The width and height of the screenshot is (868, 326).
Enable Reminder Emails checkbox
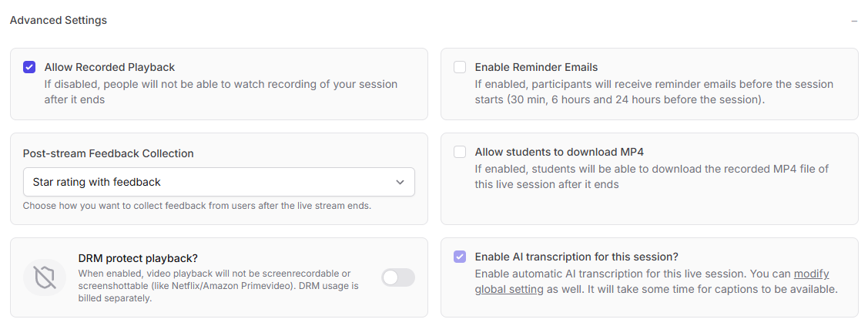(x=460, y=67)
